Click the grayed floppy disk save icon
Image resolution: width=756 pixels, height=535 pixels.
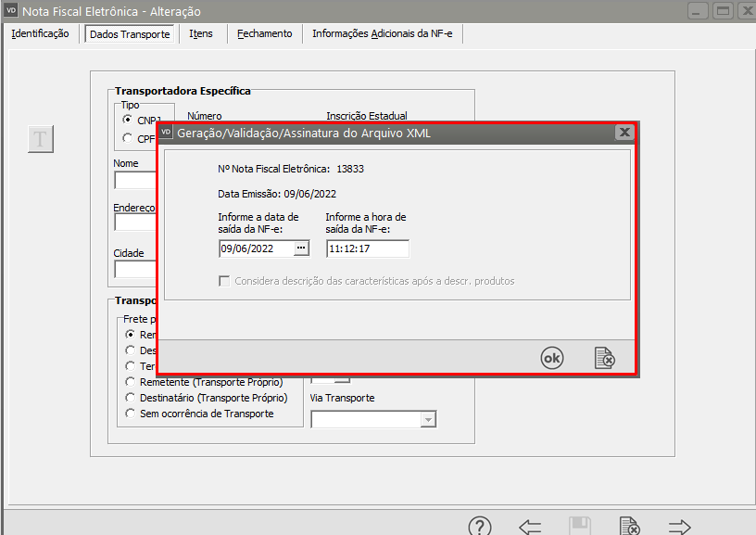pos(579,527)
